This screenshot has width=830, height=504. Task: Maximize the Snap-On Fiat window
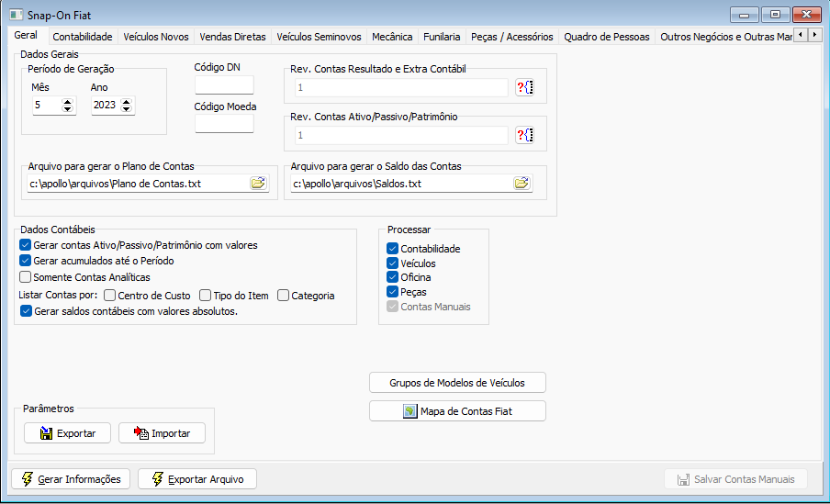click(776, 15)
